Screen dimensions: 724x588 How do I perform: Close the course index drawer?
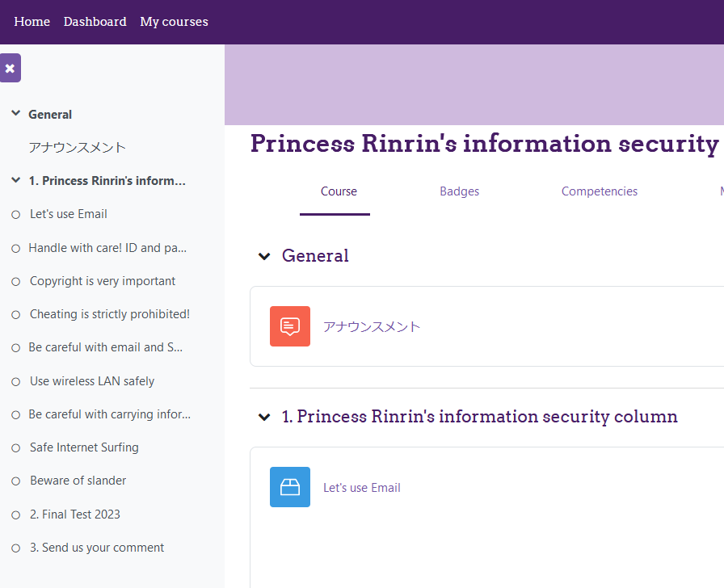pyautogui.click(x=11, y=68)
